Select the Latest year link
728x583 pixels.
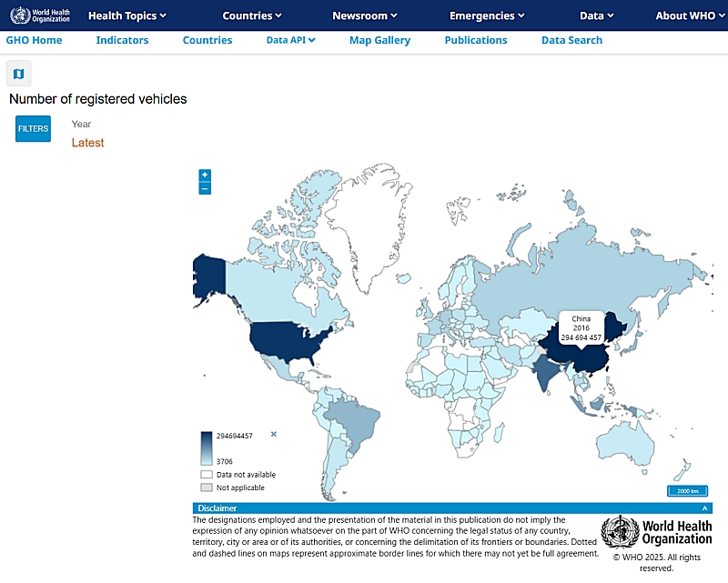pos(88,143)
